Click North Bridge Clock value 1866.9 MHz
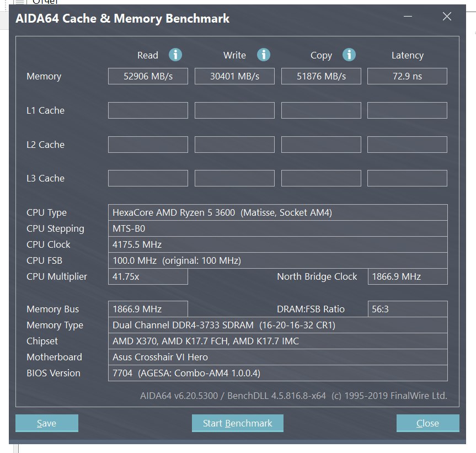Screen dimensions: 476x453 tap(408, 276)
